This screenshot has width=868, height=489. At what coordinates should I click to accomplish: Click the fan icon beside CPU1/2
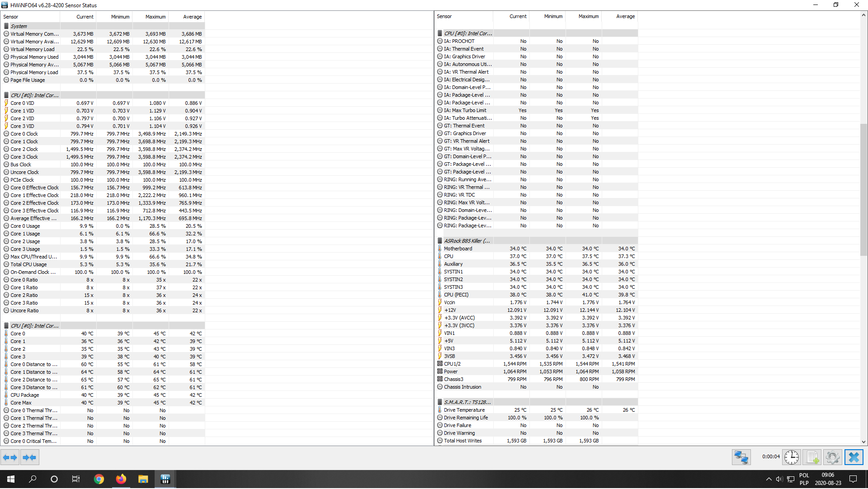coord(439,364)
